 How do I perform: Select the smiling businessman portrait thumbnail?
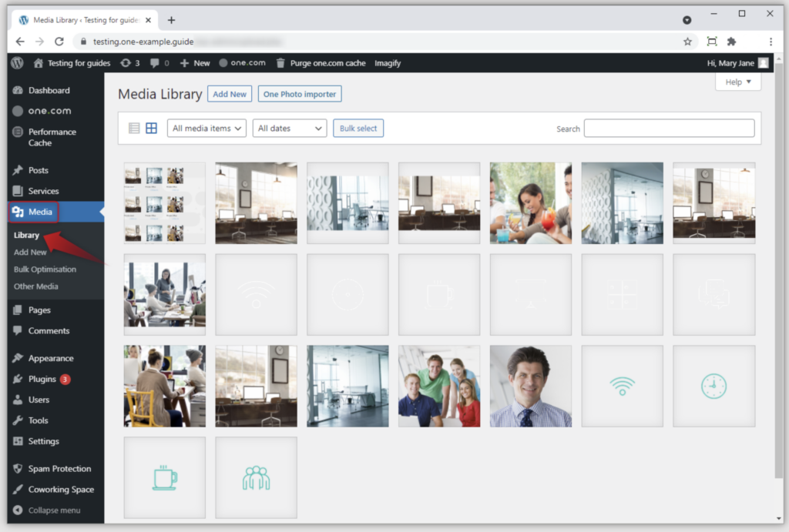coord(530,386)
